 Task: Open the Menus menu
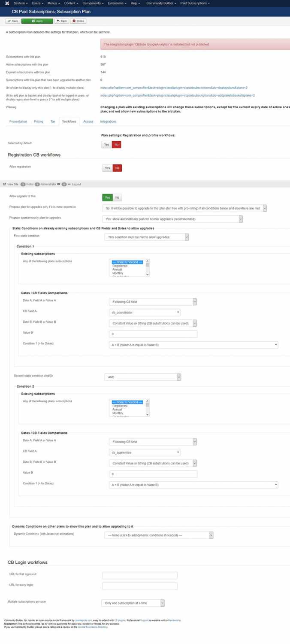(x=54, y=3)
